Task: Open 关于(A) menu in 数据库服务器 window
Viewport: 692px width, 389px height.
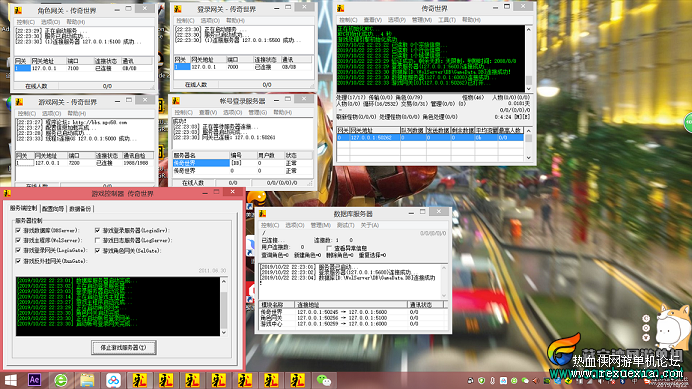Action: pyautogui.click(x=370, y=225)
